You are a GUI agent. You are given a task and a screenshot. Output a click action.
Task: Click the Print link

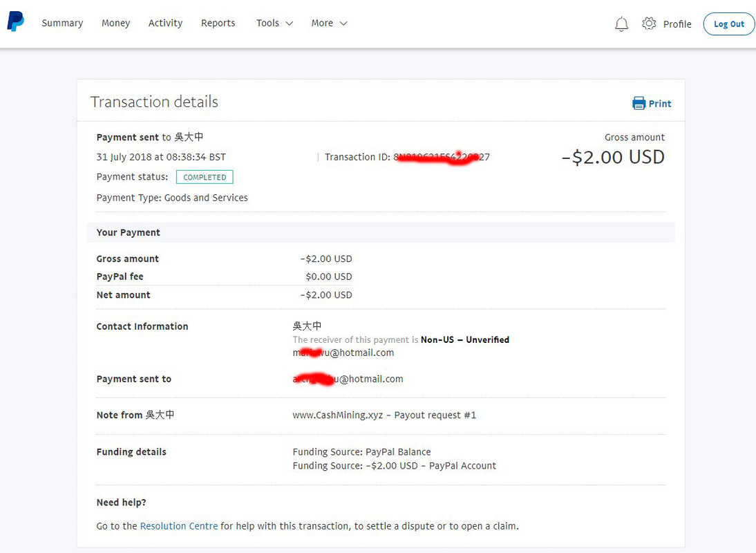pos(659,104)
